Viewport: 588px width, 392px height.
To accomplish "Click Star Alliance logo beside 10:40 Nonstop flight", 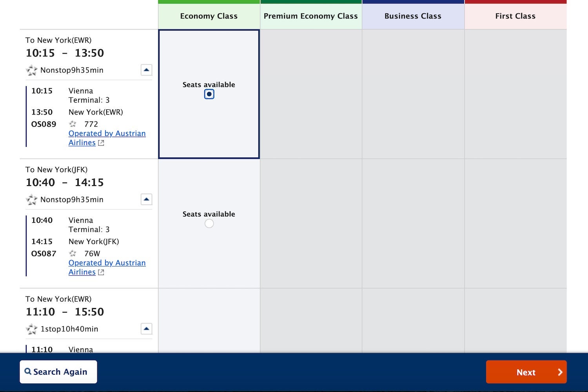I will point(31,200).
